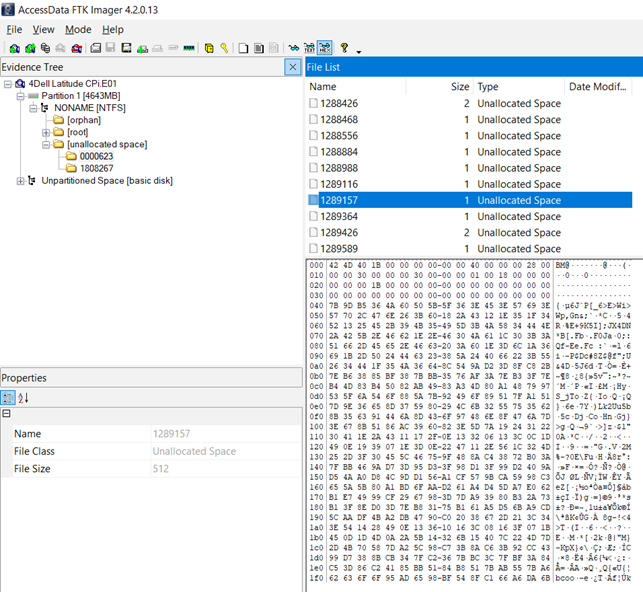
Task: Toggle automatic preview mode glasses icon
Action: pyautogui.click(x=294, y=48)
